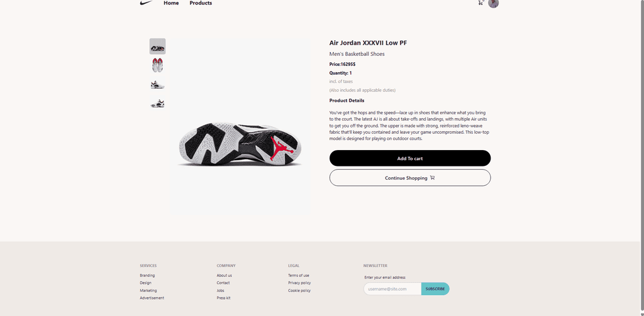Click the newsletter email input field
Image resolution: width=644 pixels, height=316 pixels.
tap(392, 289)
